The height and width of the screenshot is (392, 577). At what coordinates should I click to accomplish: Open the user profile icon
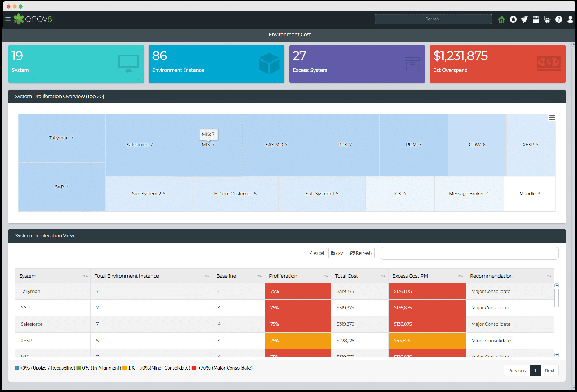coord(570,19)
